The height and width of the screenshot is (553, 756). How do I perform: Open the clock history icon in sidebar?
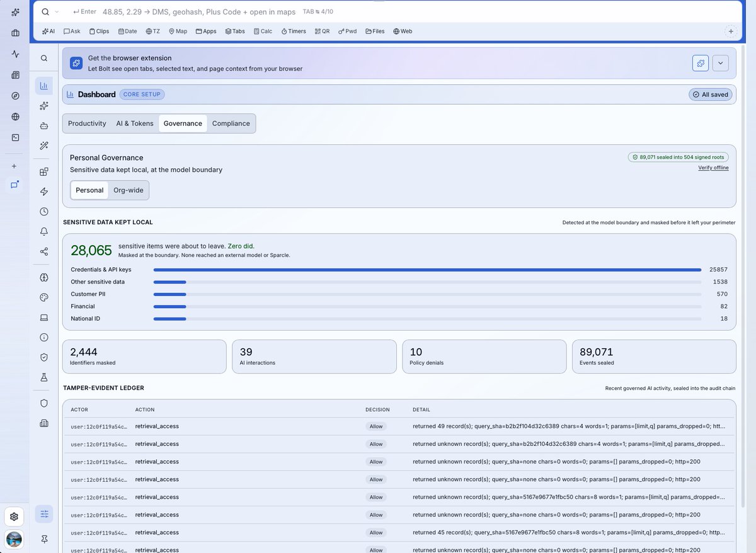point(44,212)
